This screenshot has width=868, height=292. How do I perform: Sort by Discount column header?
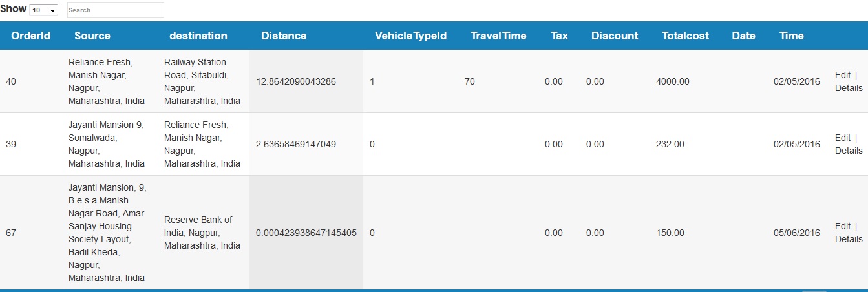615,36
